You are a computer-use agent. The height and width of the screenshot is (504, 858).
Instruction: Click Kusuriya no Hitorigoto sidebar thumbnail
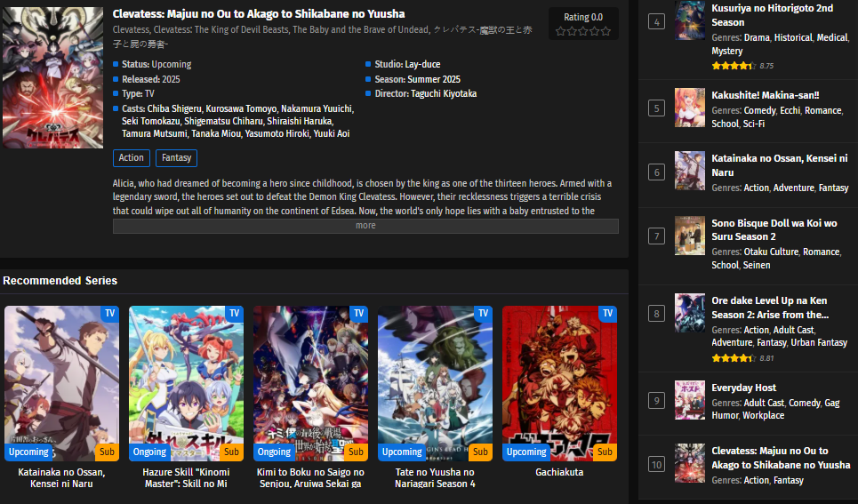[689, 20]
